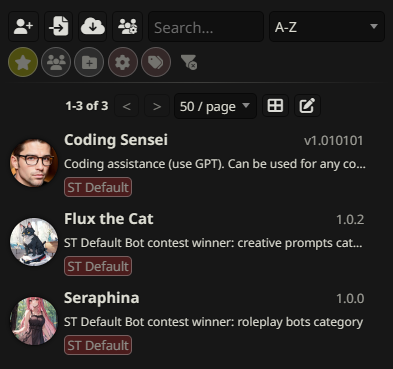The height and width of the screenshot is (369, 393).
Task: Click ST Default tag under Seraphina
Action: [98, 345]
